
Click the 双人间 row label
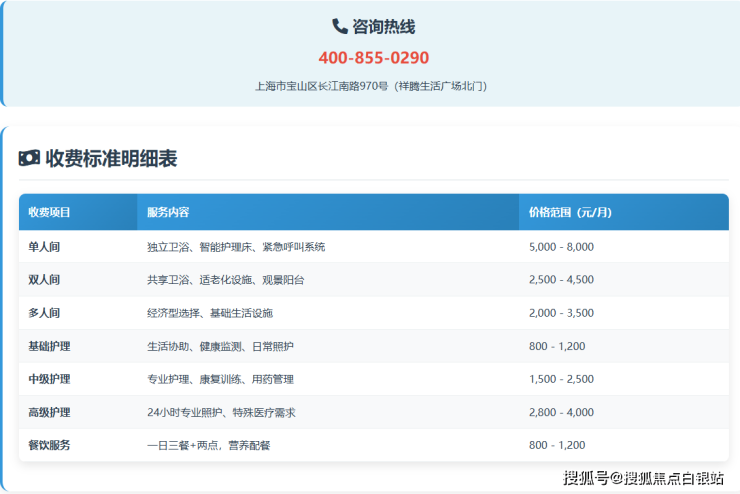pos(45,280)
